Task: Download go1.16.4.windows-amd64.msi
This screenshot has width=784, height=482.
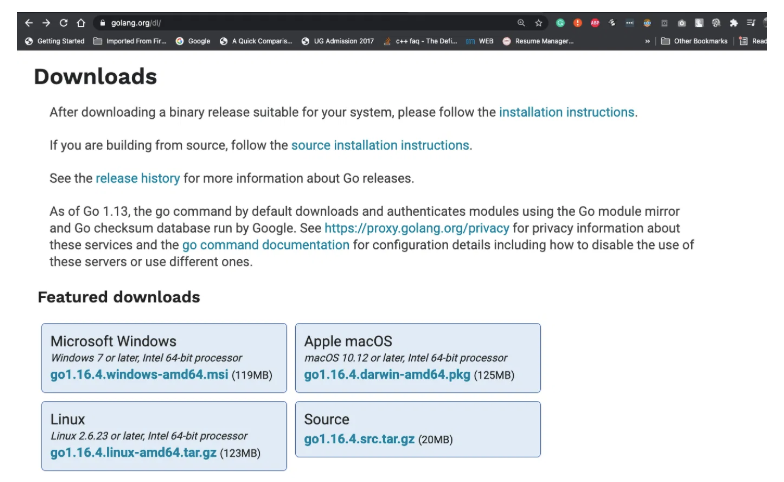Action: click(139, 375)
